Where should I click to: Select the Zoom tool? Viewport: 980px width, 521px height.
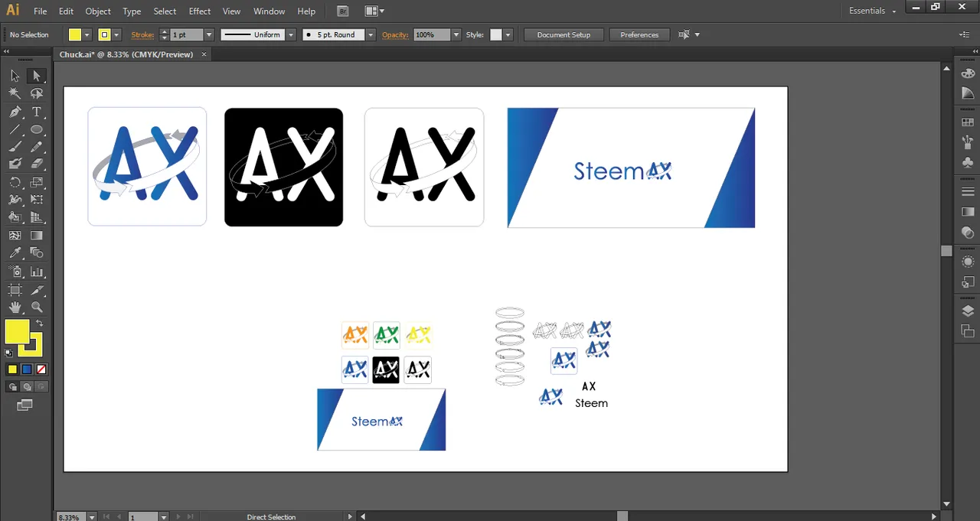[x=36, y=308]
